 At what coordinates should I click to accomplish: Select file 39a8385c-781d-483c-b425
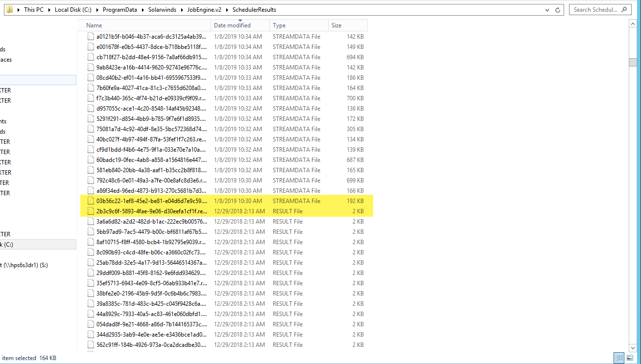click(152, 303)
